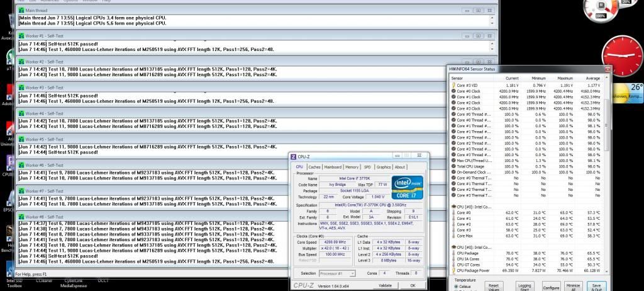The height and width of the screenshot is (291, 644).
Task: Click the Configure button in HWiNFO64
Action: click(x=551, y=287)
